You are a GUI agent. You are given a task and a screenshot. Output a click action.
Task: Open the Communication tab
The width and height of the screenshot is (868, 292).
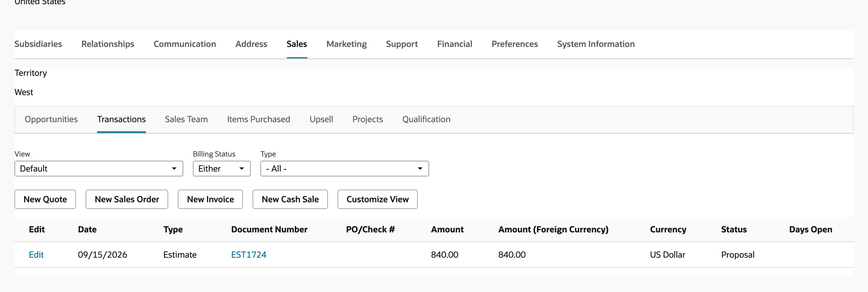pos(185,44)
